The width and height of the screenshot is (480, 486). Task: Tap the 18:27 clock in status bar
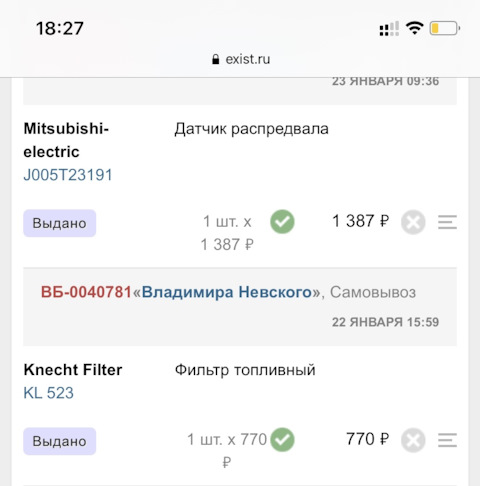[x=60, y=28]
